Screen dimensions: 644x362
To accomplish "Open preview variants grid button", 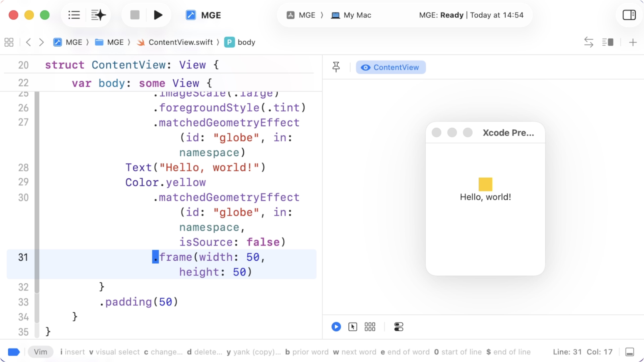I will (370, 326).
